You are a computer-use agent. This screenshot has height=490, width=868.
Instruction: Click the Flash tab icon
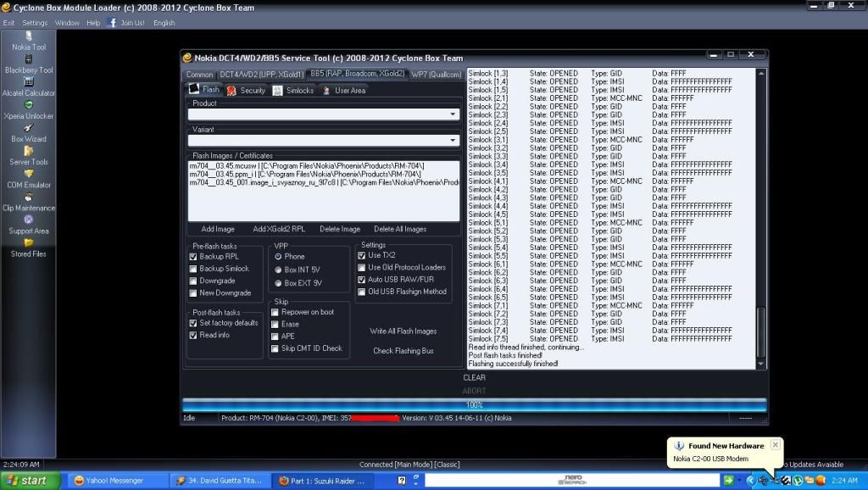pos(194,89)
